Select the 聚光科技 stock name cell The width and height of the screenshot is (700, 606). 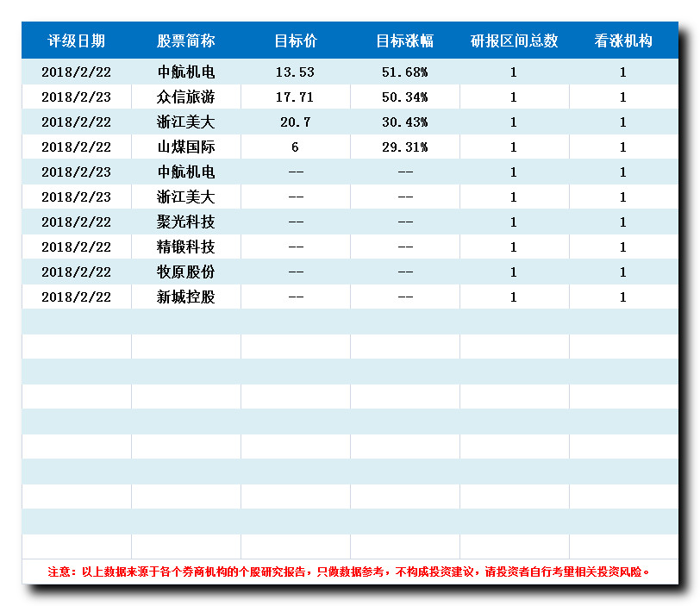point(185,222)
